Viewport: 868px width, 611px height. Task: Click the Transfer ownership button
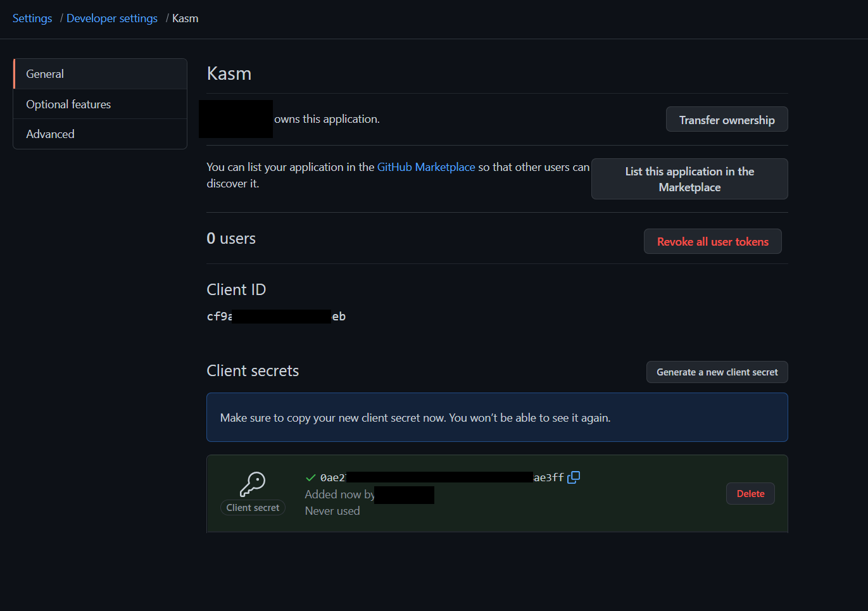(x=726, y=119)
